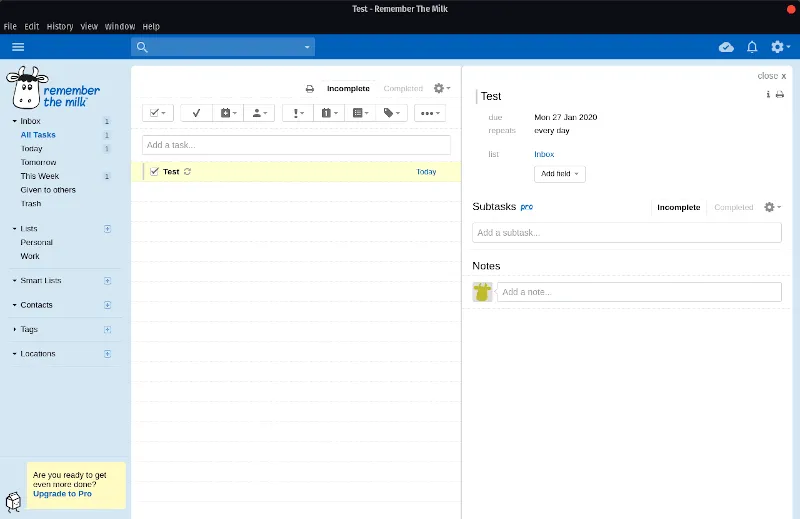Image resolution: width=800 pixels, height=519 pixels.
Task: Collapse the Inbox section
Action: pos(14,121)
